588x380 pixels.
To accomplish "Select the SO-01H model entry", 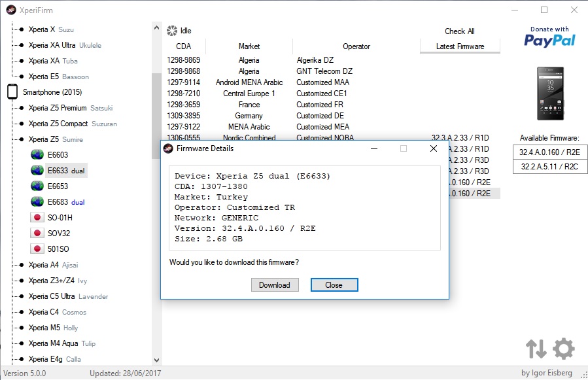I will tap(60, 218).
